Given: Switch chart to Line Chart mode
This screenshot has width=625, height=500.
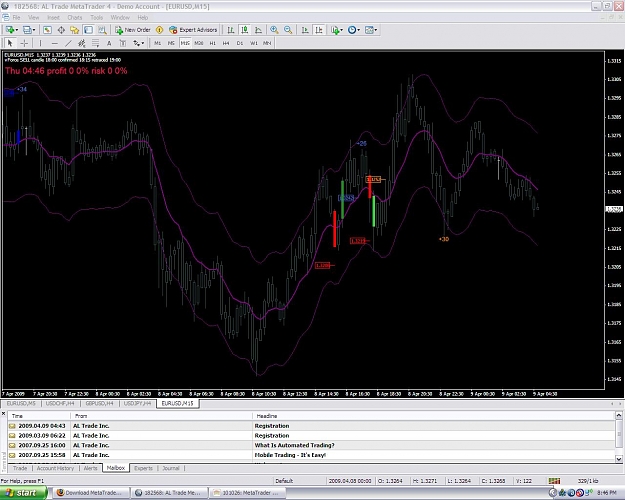Looking at the screenshot, I should tap(258, 30).
